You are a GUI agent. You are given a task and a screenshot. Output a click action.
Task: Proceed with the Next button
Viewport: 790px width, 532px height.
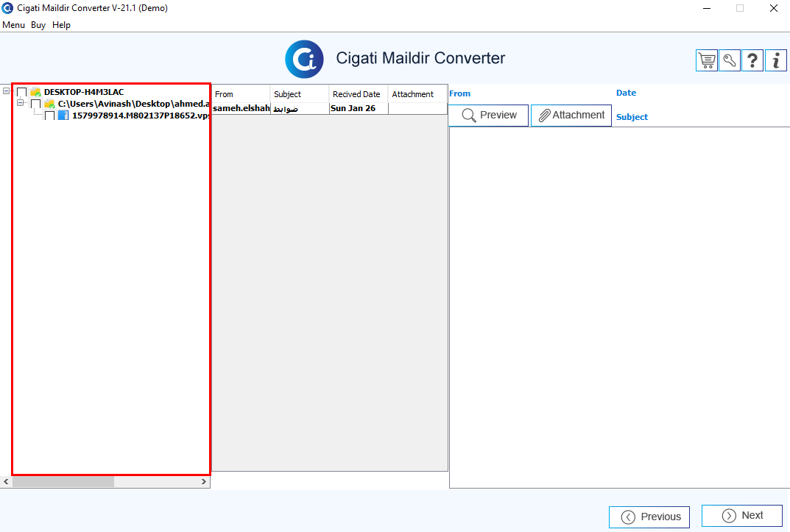tap(742, 516)
